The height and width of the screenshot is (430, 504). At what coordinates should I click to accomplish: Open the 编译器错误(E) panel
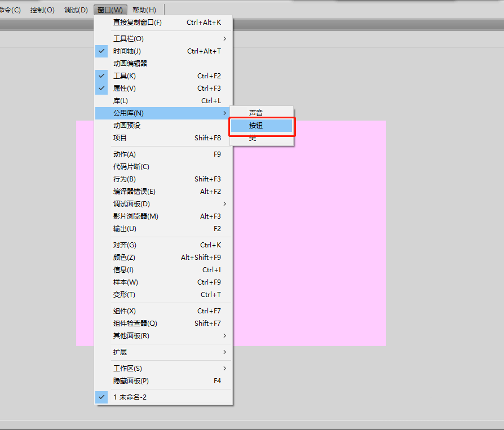coord(163,192)
